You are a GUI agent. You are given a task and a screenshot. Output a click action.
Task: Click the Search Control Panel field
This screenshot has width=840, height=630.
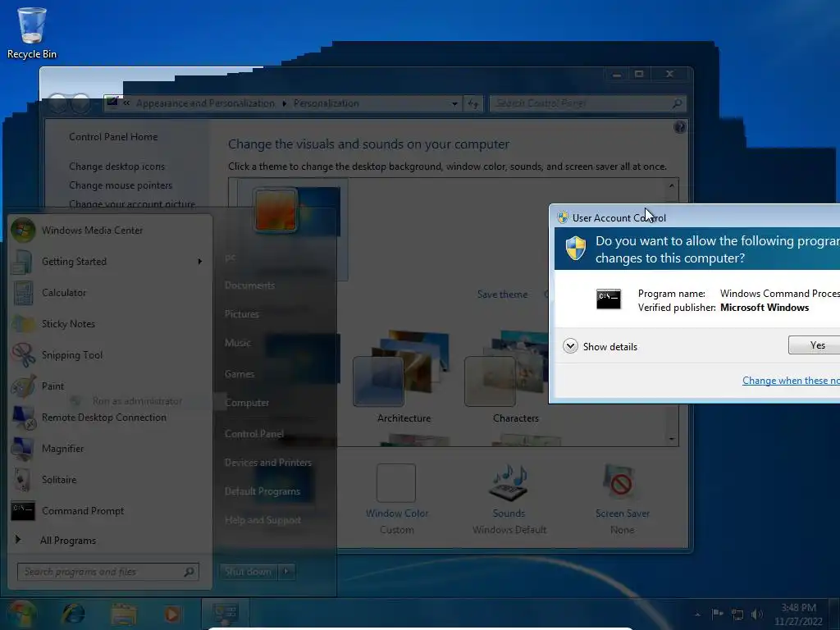click(587, 103)
